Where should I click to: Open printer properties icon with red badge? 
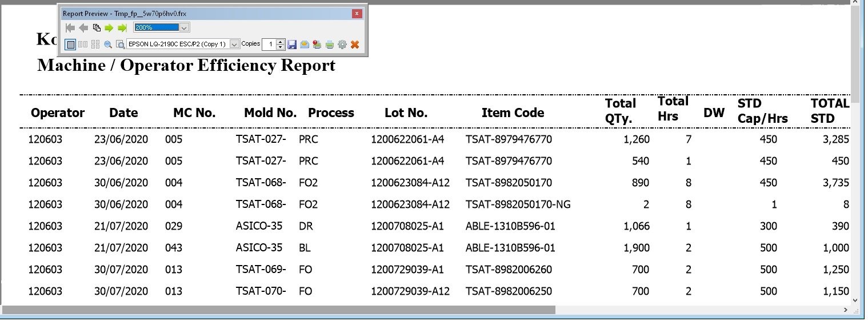[317, 45]
